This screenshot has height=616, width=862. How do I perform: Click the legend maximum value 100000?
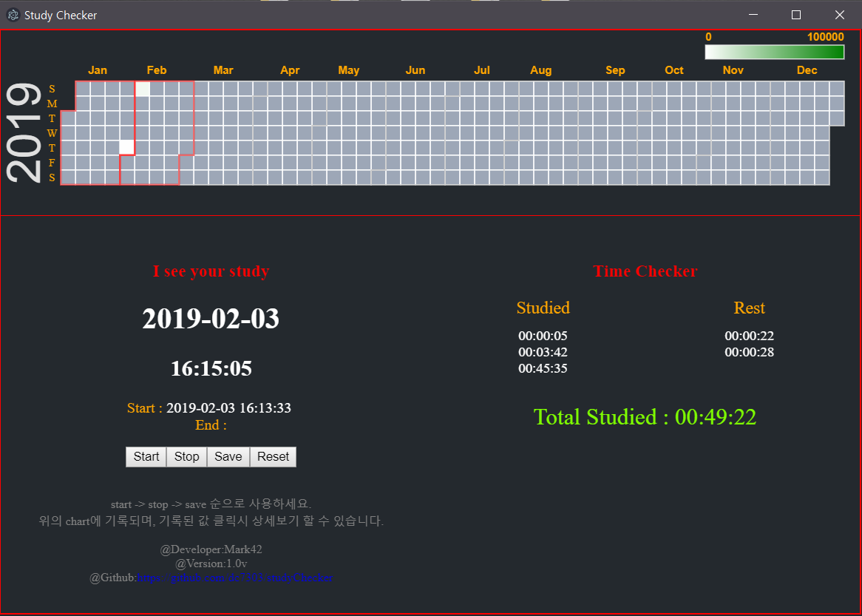tap(825, 37)
